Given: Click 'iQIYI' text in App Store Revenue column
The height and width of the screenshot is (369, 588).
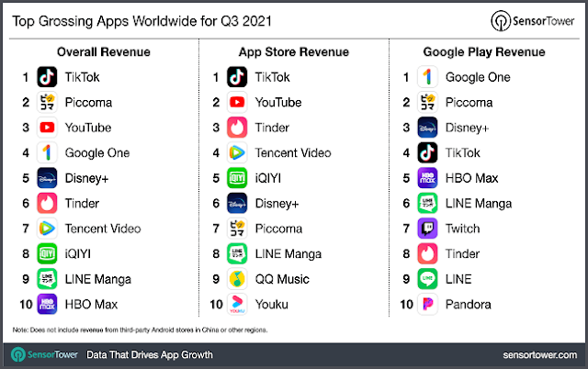Looking at the screenshot, I should [x=268, y=178].
